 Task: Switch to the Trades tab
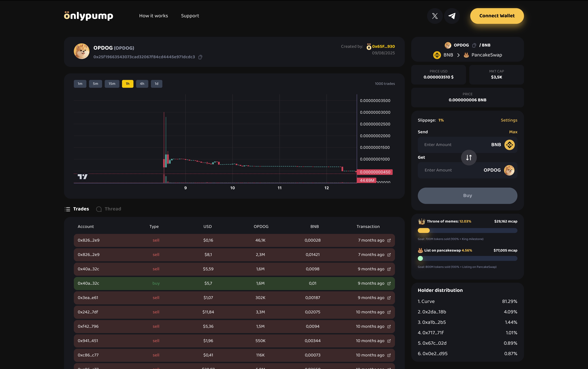[77, 209]
